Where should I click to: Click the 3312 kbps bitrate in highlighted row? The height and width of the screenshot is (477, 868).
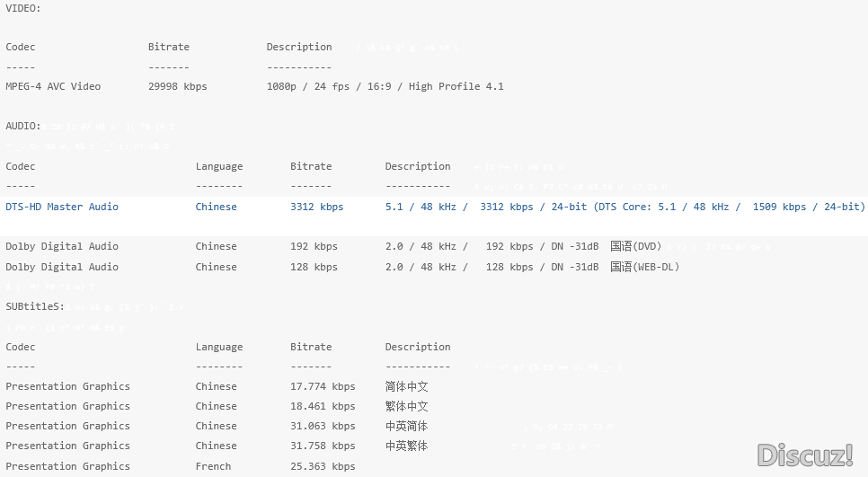point(316,207)
